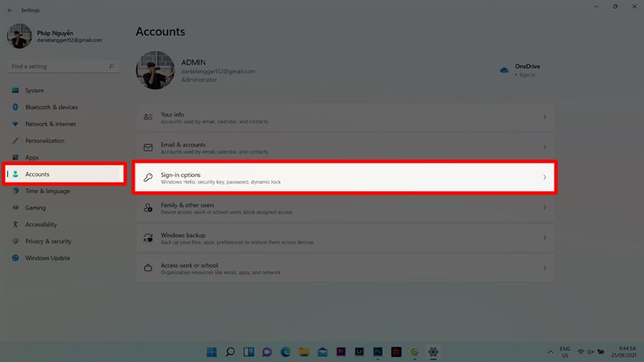644x362 pixels.
Task: Click the OneDrive cloud icon
Action: click(504, 71)
